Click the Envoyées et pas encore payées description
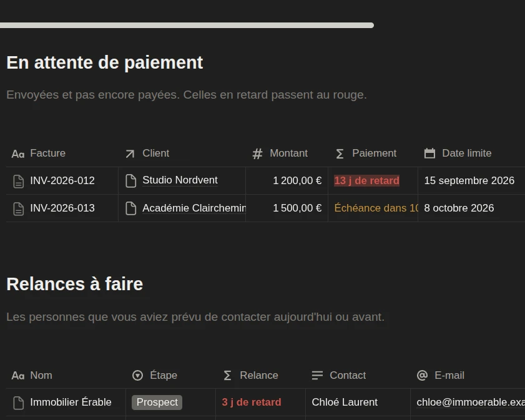The image size is (525, 420). tap(187, 95)
